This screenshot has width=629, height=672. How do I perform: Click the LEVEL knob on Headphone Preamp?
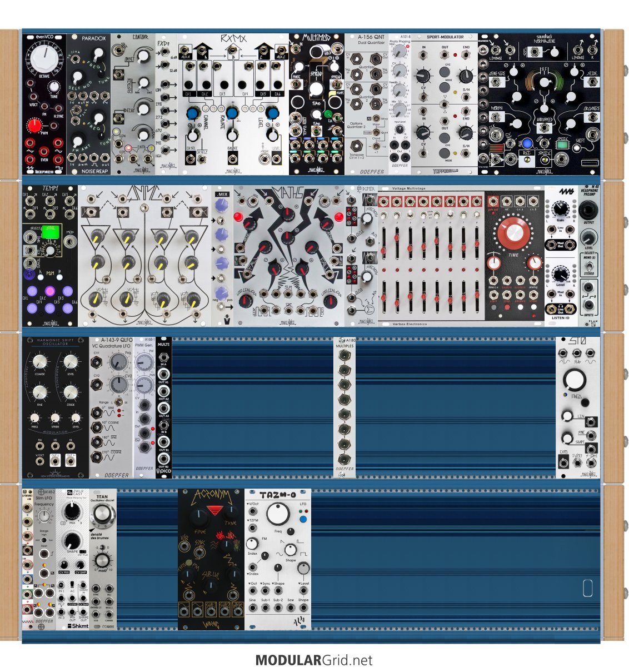589,237
